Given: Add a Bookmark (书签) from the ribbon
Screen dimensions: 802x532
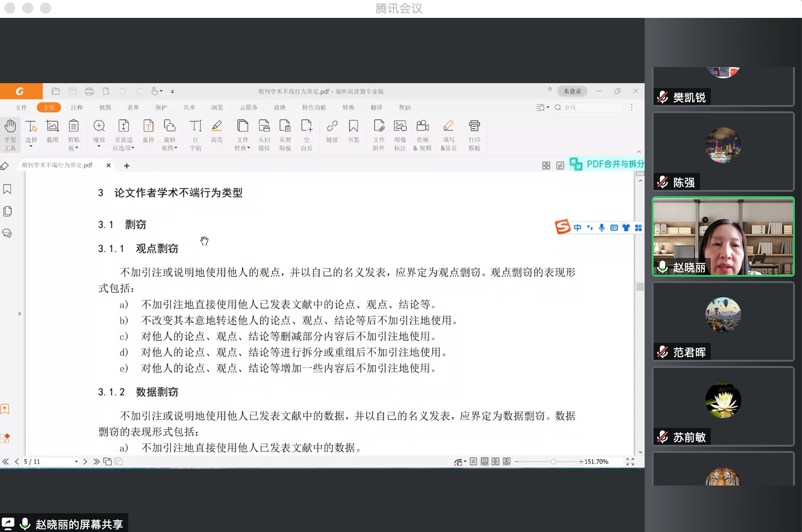Looking at the screenshot, I should pyautogui.click(x=353, y=131).
